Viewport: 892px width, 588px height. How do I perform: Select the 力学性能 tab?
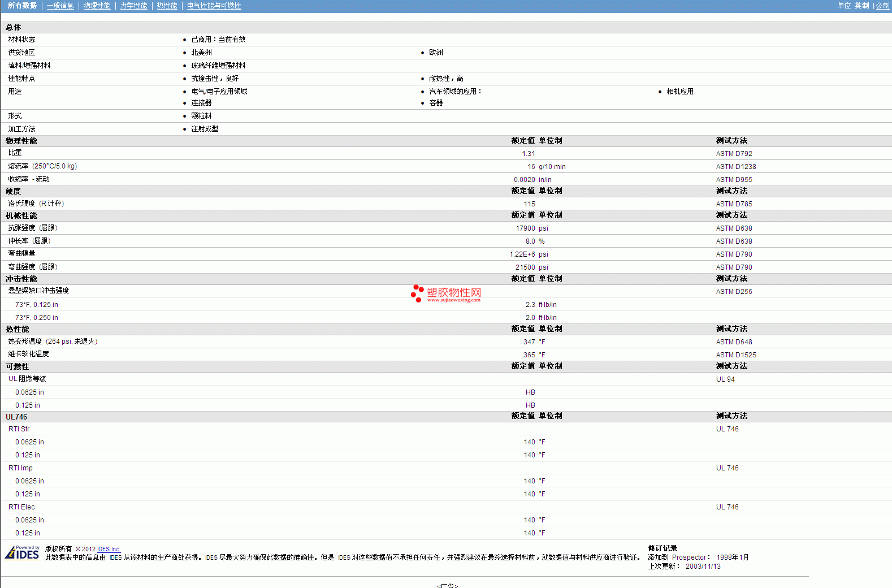[x=133, y=6]
